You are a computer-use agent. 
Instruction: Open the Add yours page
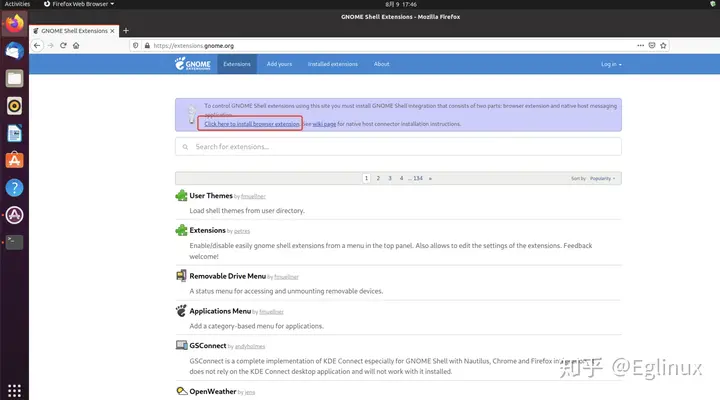(x=279, y=64)
